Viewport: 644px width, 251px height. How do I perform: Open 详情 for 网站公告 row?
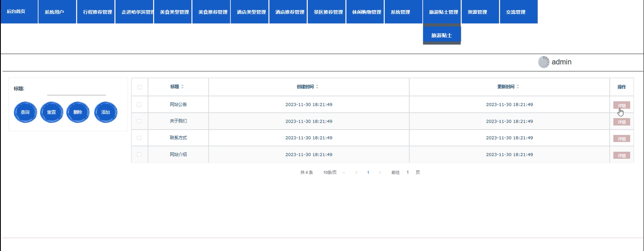click(x=622, y=105)
